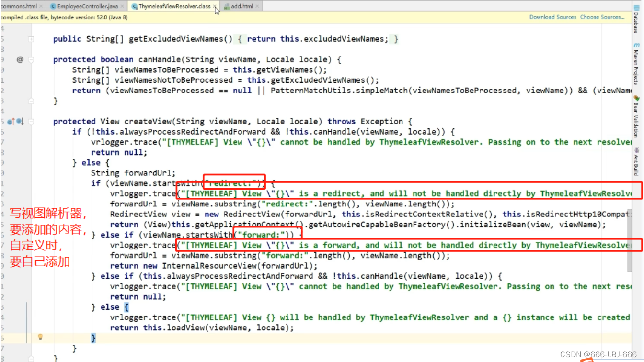The image size is (644, 362).
Task: Click 'public String[] getExcludedViewNames()' line
Action: (x=225, y=39)
